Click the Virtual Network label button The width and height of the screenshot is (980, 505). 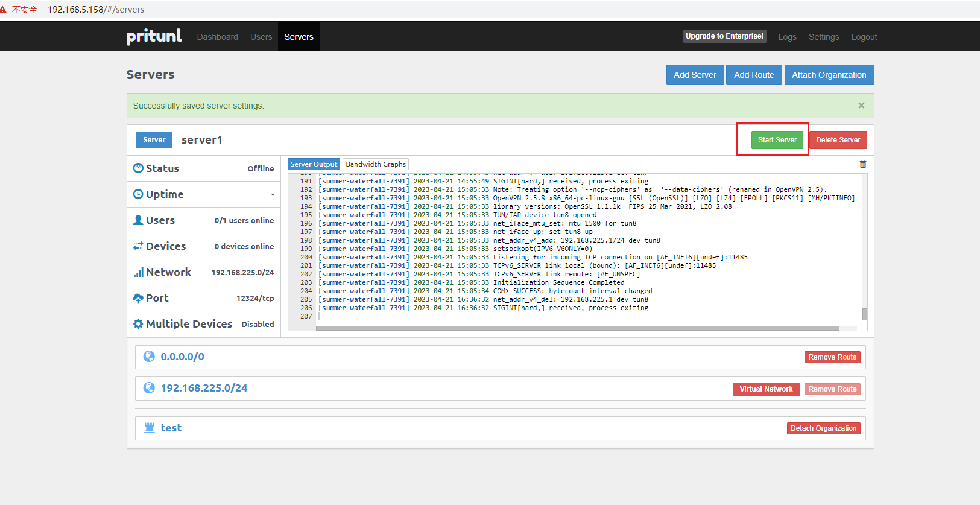767,389
